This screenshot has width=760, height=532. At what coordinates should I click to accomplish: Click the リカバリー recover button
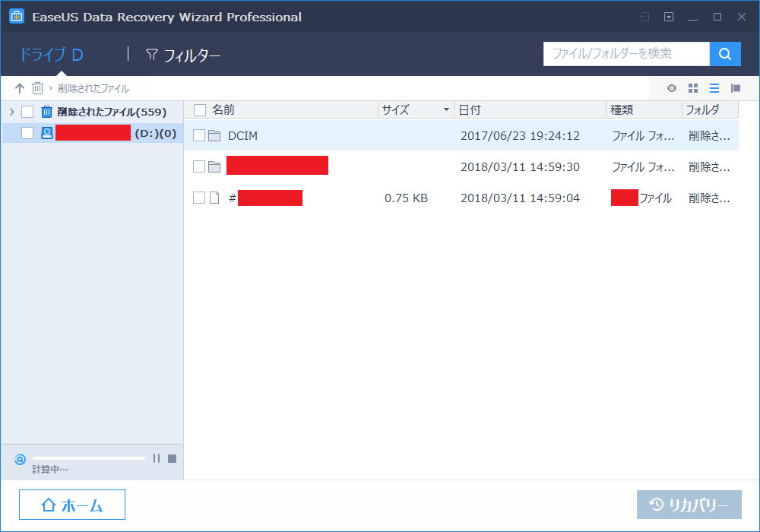pyautogui.click(x=689, y=505)
